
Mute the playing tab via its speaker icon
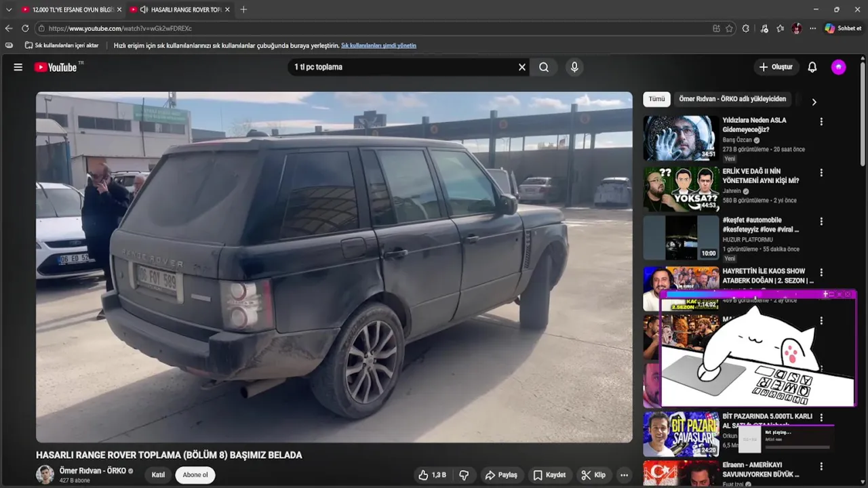click(144, 9)
